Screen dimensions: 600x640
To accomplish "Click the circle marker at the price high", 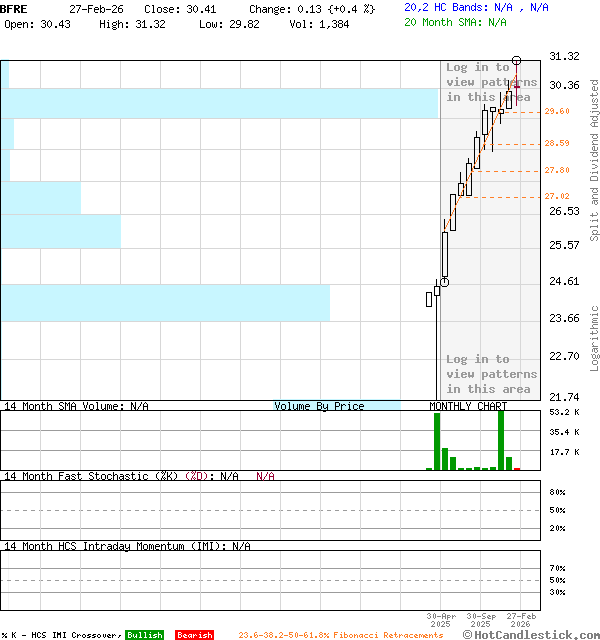I will pyautogui.click(x=516, y=61).
